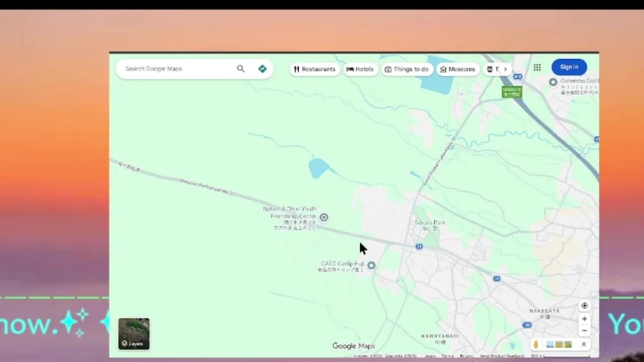Select National Chuo Youth Friendship Center marker
The image size is (644, 362).
pyautogui.click(x=324, y=217)
